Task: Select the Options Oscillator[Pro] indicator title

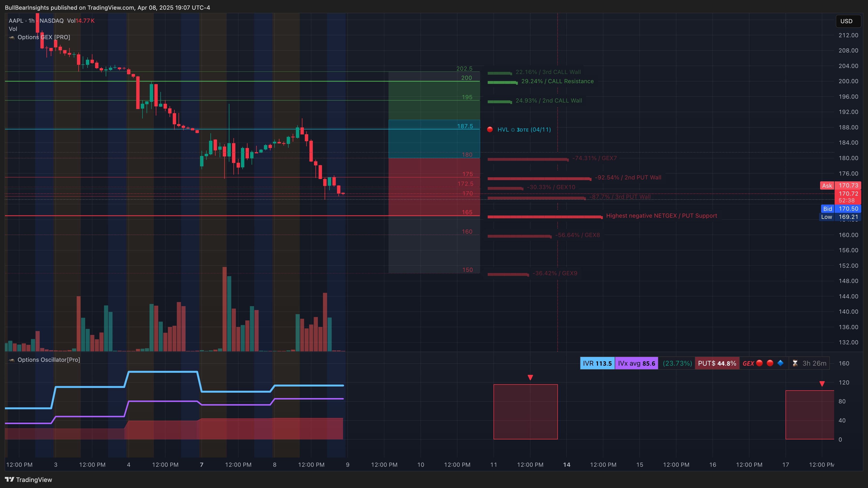Action: tap(49, 360)
